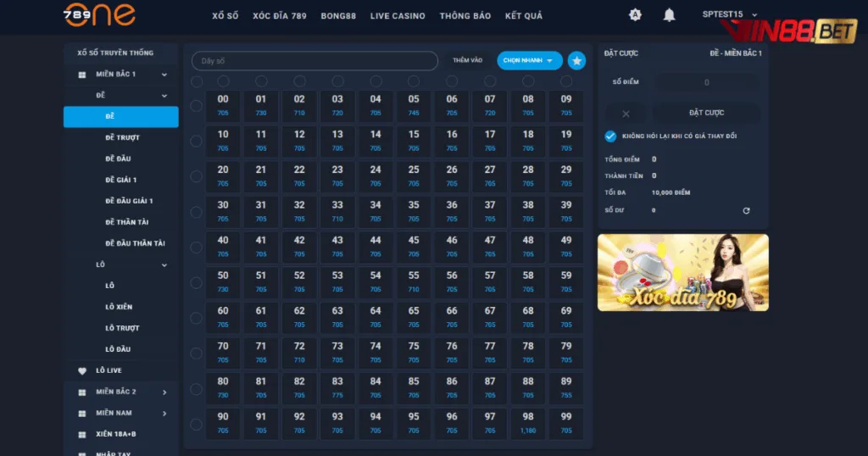The image size is (868, 456).
Task: Select the column radio above number 00
Action: pyautogui.click(x=223, y=81)
